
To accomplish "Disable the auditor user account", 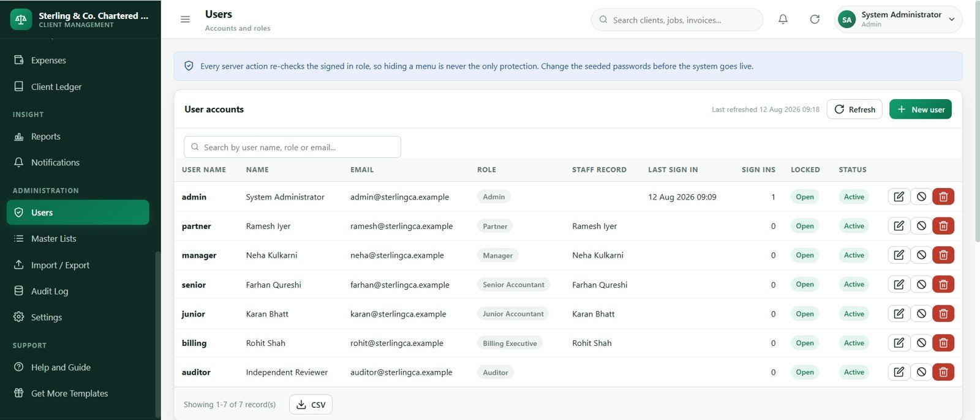I will (x=921, y=372).
